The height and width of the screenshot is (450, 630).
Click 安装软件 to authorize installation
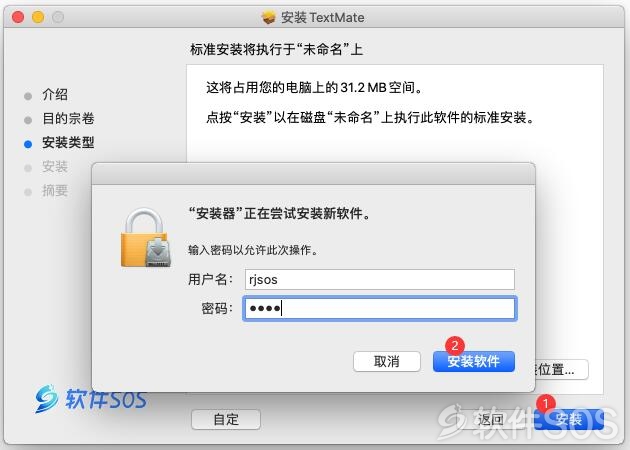click(x=474, y=362)
